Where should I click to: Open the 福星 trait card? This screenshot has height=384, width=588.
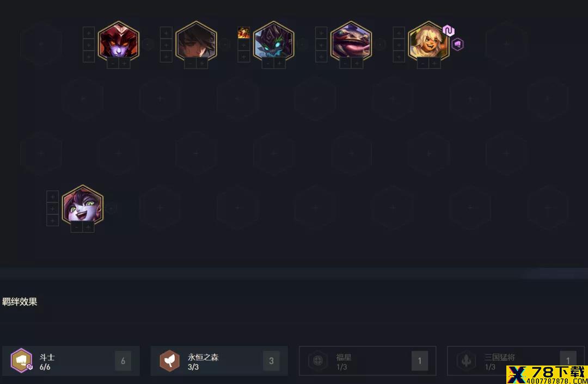367,361
